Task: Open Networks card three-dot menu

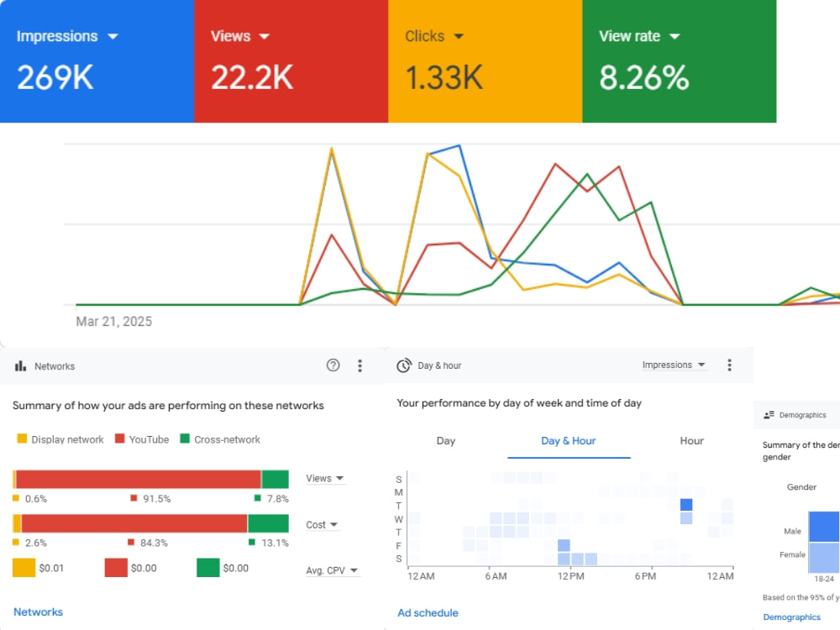Action: point(360,365)
